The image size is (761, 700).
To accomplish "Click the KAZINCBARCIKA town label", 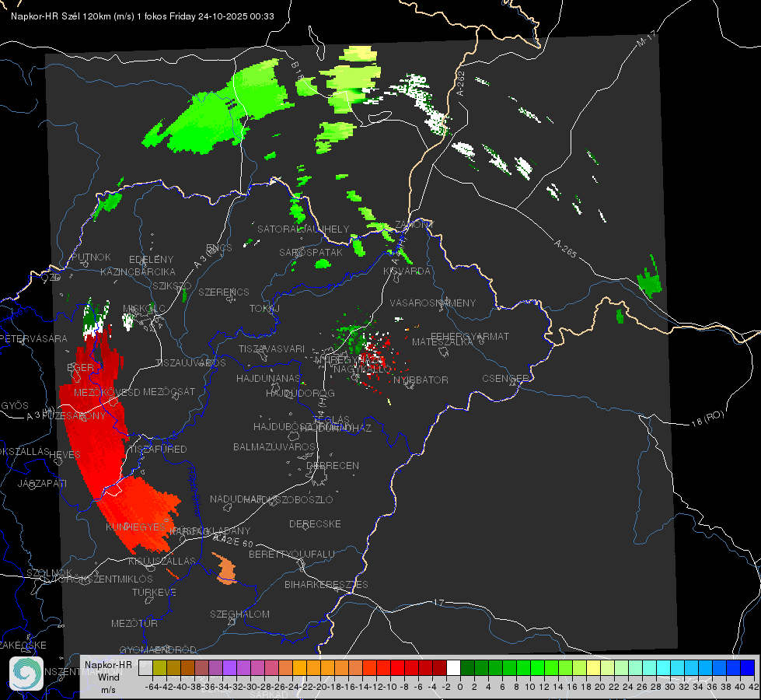I will pyautogui.click(x=138, y=271).
